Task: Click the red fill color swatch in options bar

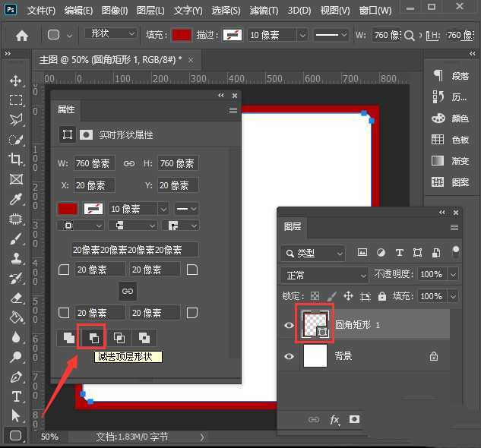Action: 182,35
